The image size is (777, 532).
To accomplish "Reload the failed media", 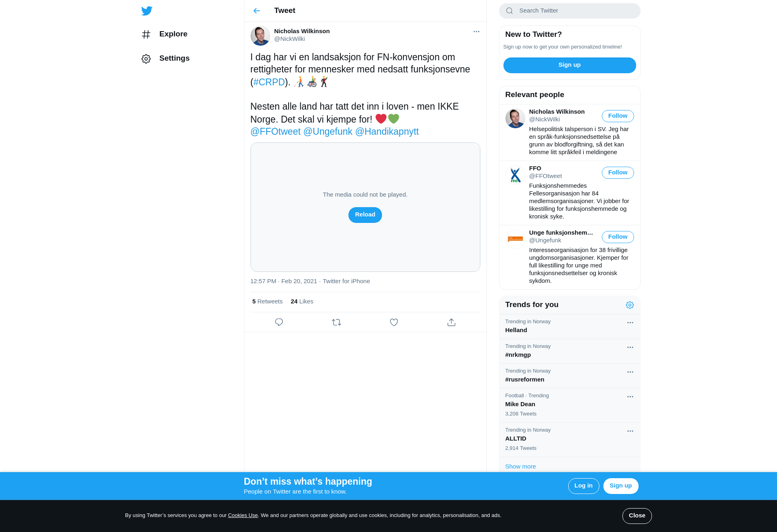I will 365,215.
